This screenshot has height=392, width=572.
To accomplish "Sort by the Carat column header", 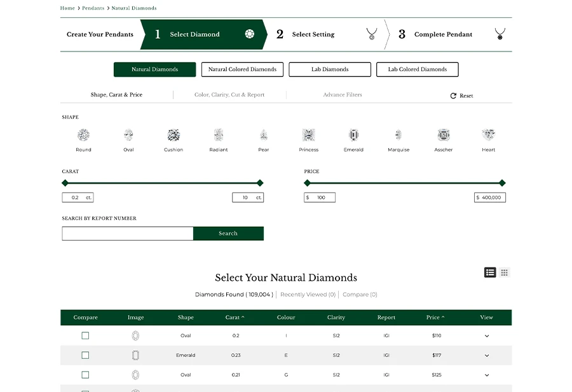I will click(235, 317).
